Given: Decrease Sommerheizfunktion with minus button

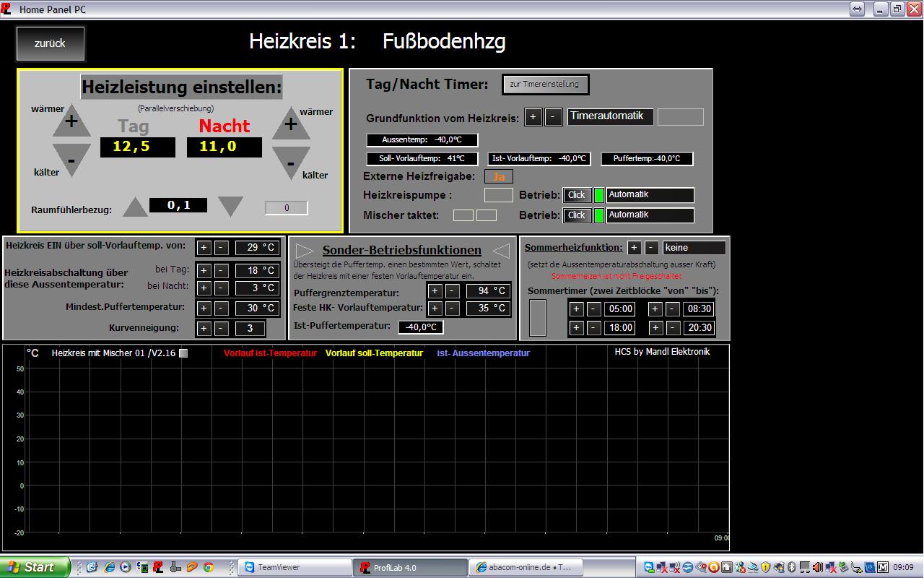Looking at the screenshot, I should pos(651,247).
